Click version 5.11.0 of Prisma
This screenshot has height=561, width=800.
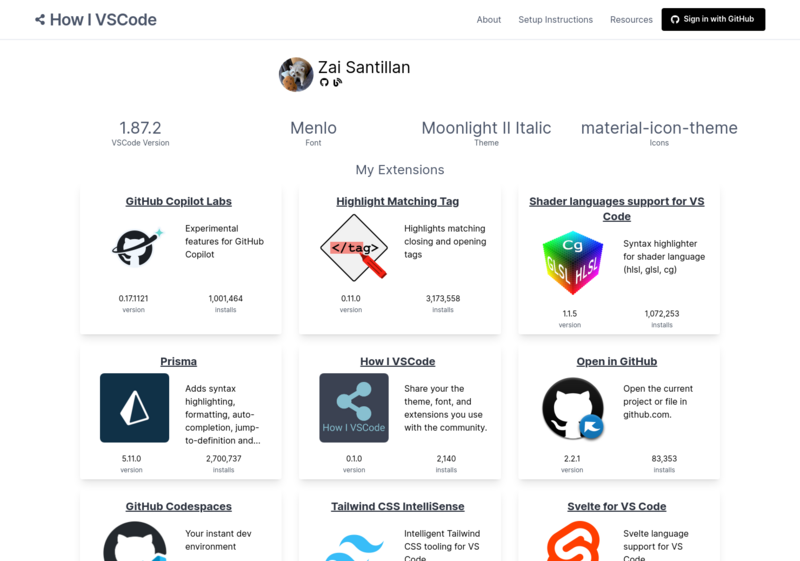pyautogui.click(x=132, y=458)
